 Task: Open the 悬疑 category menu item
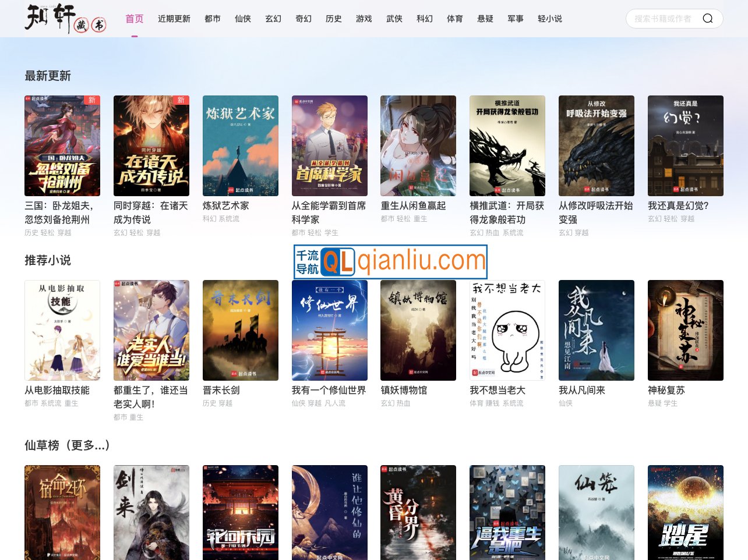tap(485, 19)
